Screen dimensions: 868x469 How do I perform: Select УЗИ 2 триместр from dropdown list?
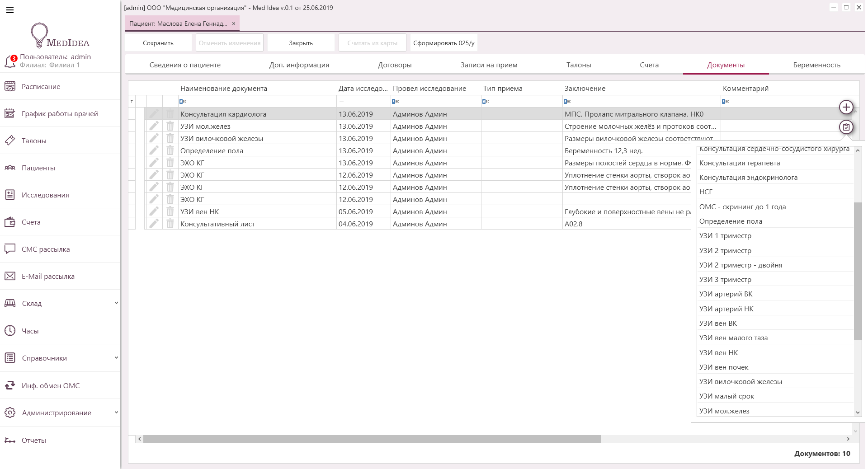pos(725,251)
